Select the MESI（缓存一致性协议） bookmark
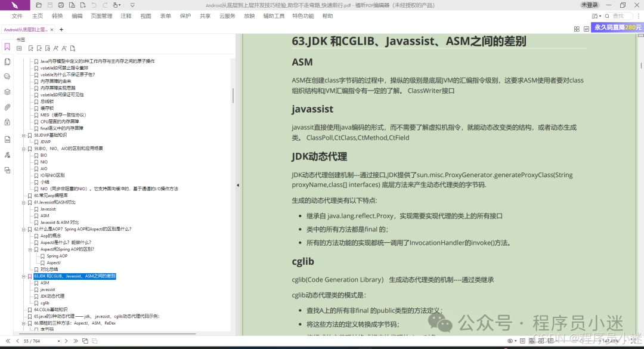Screen dimensions: 644x349 (63, 115)
